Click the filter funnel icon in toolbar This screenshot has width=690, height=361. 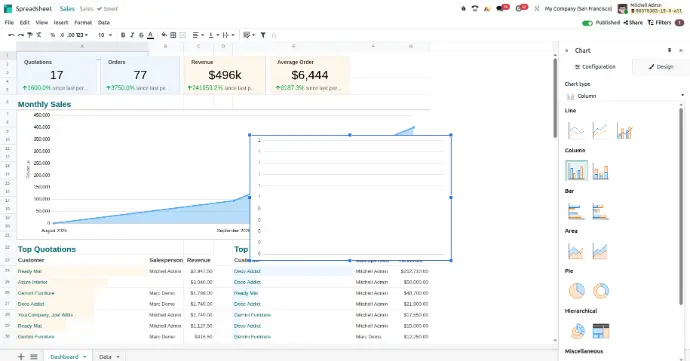coord(263,35)
